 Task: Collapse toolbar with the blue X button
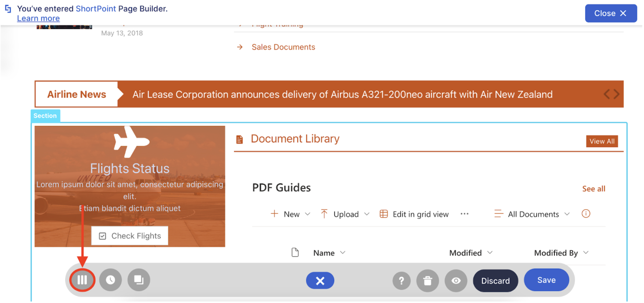[320, 281]
